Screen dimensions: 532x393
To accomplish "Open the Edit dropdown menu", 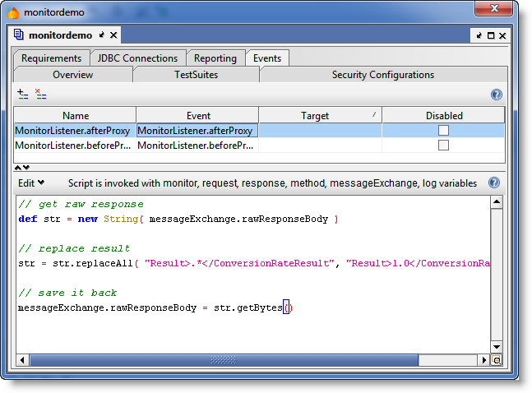I will tap(31, 183).
